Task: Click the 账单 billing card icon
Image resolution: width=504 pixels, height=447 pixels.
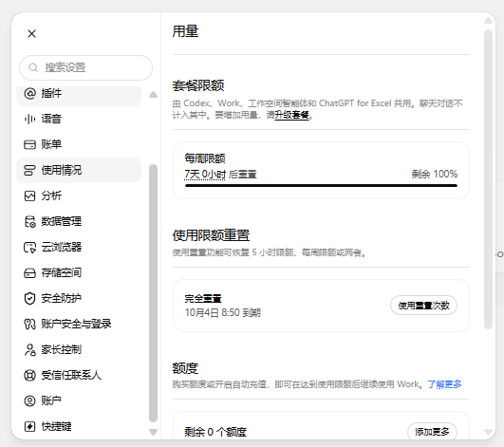Action: [x=29, y=144]
